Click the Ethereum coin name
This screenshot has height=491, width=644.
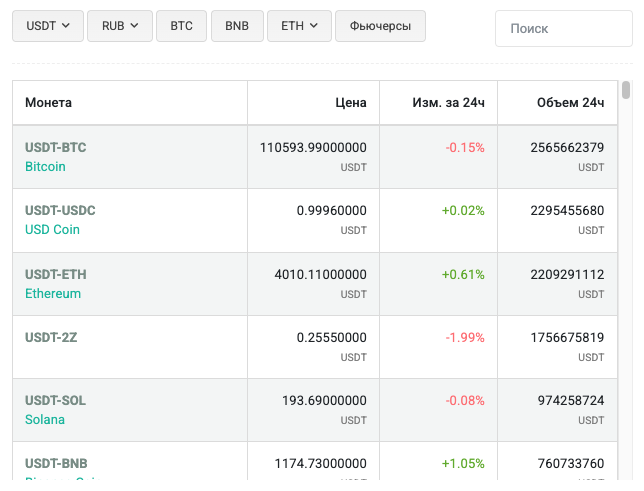point(53,294)
